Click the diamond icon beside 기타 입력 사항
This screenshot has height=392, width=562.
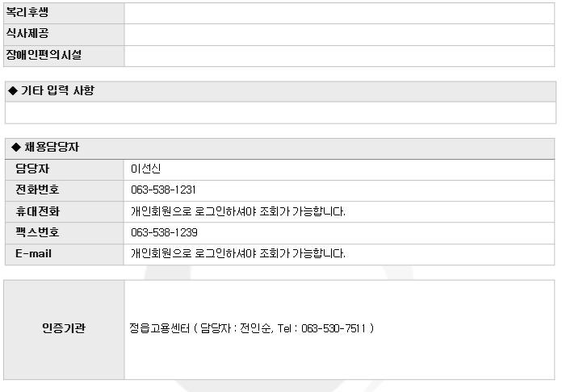[12, 91]
